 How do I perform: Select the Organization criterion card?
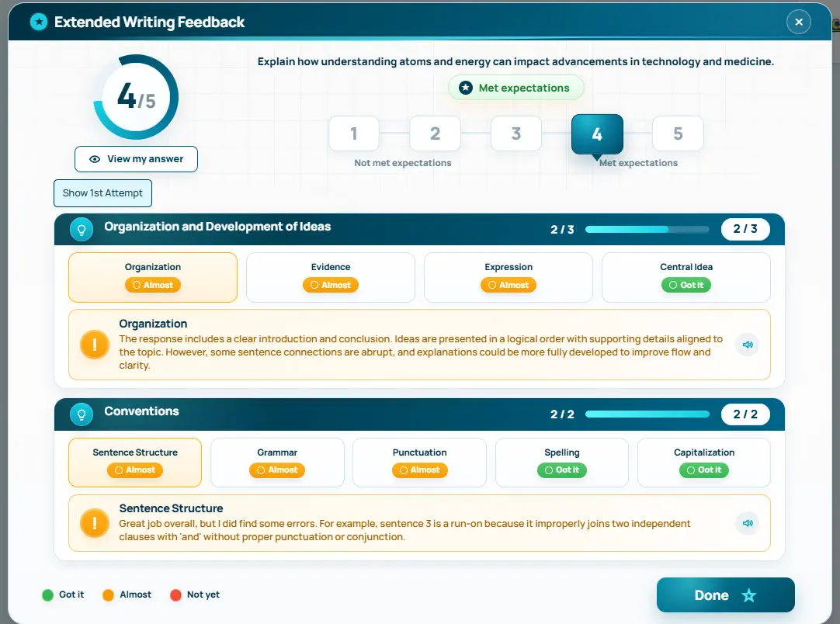coord(153,277)
